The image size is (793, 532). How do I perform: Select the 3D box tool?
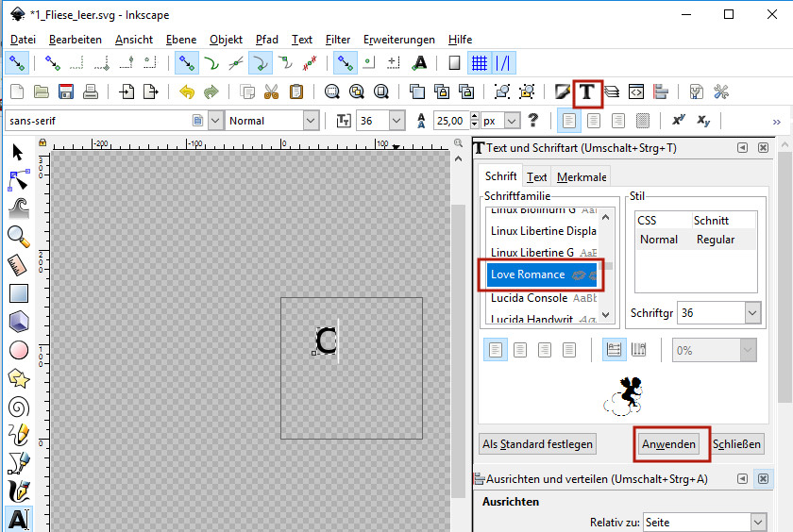click(19, 322)
